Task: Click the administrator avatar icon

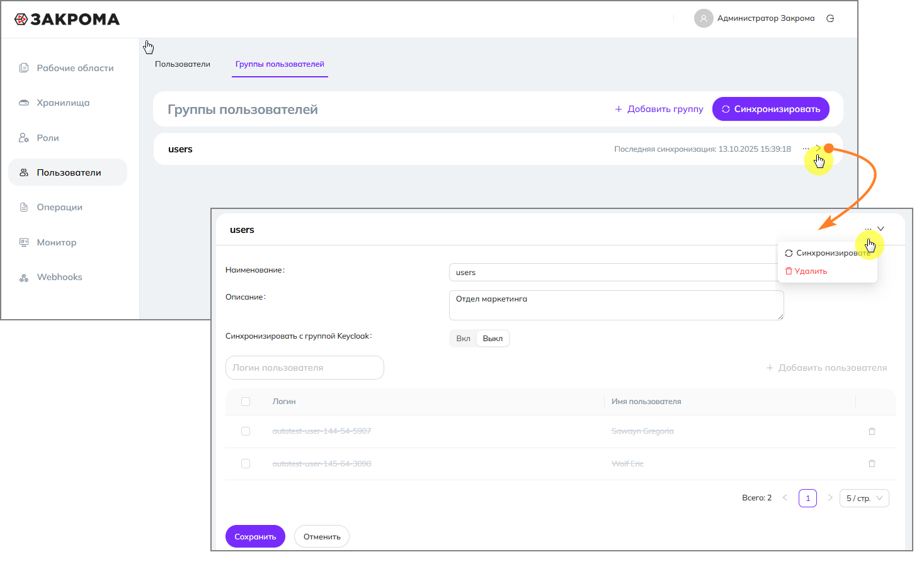Action: 703,18
